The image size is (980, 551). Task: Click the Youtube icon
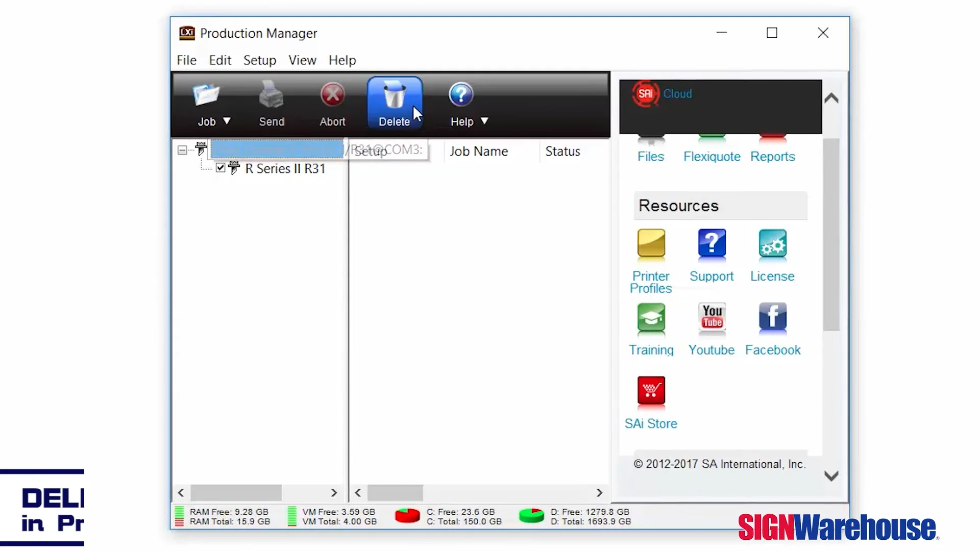coord(712,318)
